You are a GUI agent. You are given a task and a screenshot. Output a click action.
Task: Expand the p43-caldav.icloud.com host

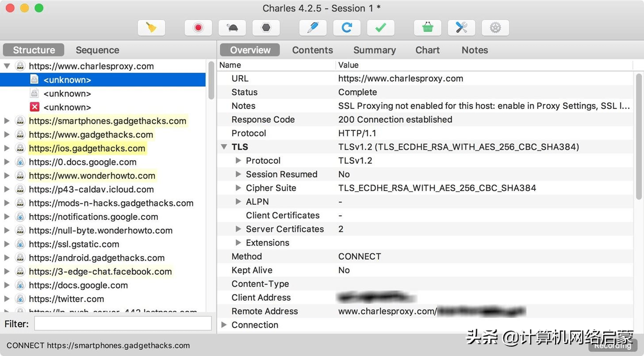click(7, 189)
